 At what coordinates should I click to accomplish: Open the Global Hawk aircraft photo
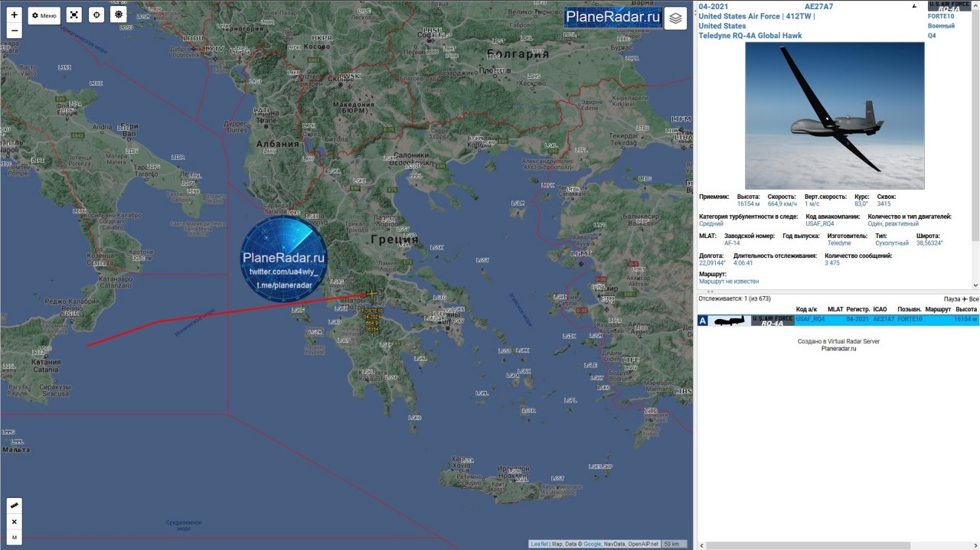(835, 116)
